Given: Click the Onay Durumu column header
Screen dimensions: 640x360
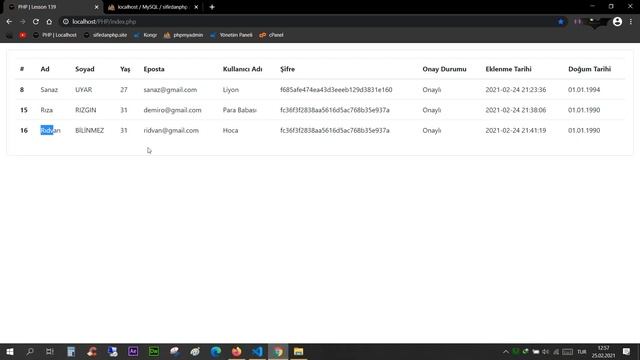Looking at the screenshot, I should [x=444, y=69].
